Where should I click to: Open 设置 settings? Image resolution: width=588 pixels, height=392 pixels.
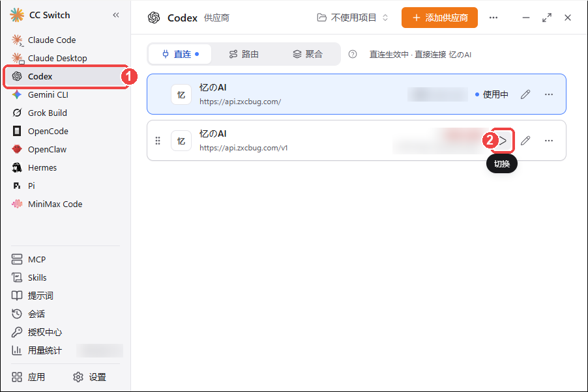[x=90, y=377]
